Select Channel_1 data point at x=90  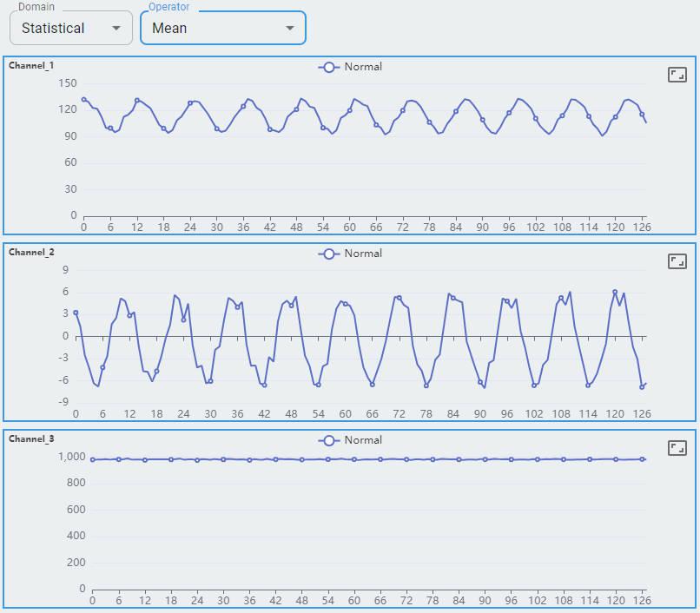[483, 120]
